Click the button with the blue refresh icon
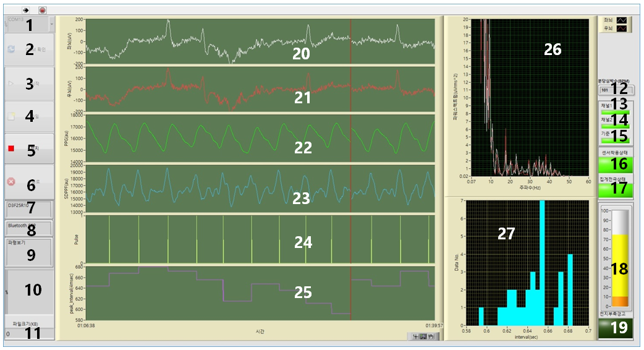Screen dimensions: 644x350 (x=29, y=49)
